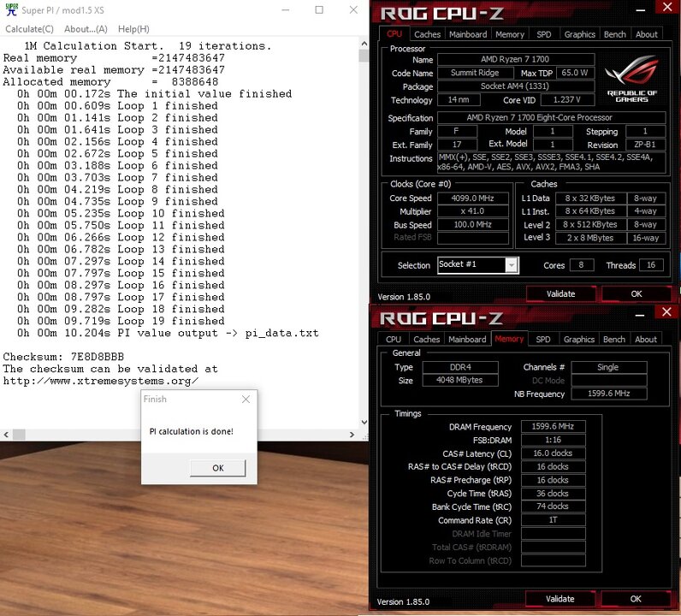The image size is (681, 616).
Task: Expand the Socket #1 selection dropdown
Action: click(x=512, y=264)
